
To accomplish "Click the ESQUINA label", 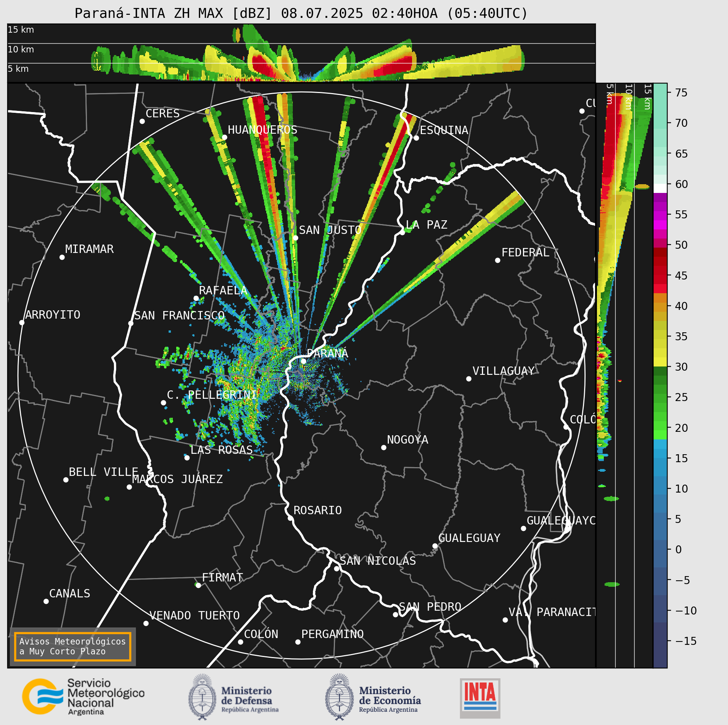I will (444, 130).
